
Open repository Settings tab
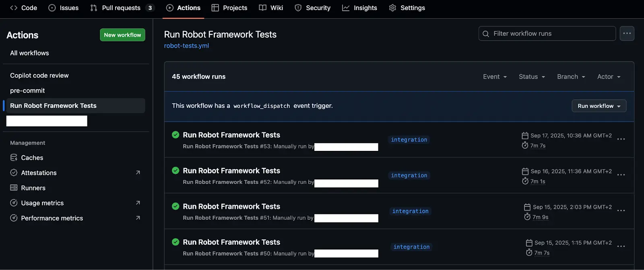[407, 8]
